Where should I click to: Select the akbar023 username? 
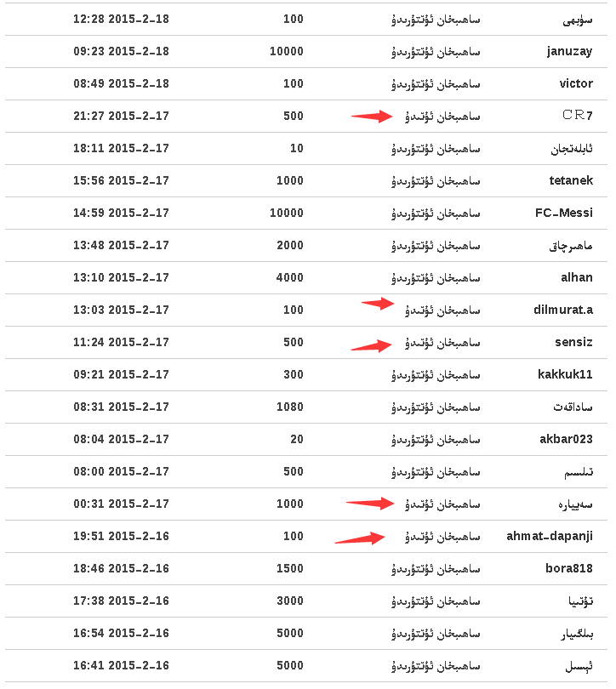[566, 439]
